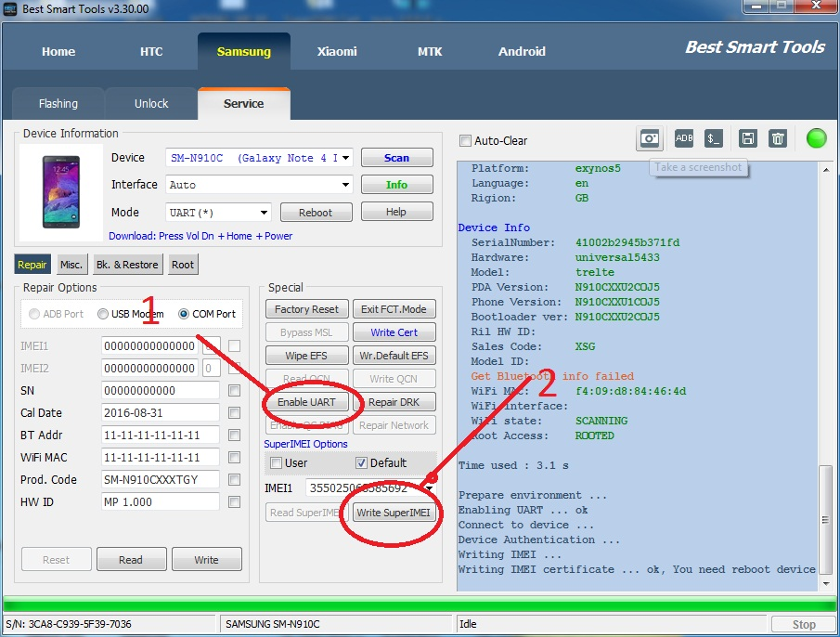This screenshot has height=637, width=840.
Task: Click the Prod. Code input field
Action: pyautogui.click(x=161, y=479)
